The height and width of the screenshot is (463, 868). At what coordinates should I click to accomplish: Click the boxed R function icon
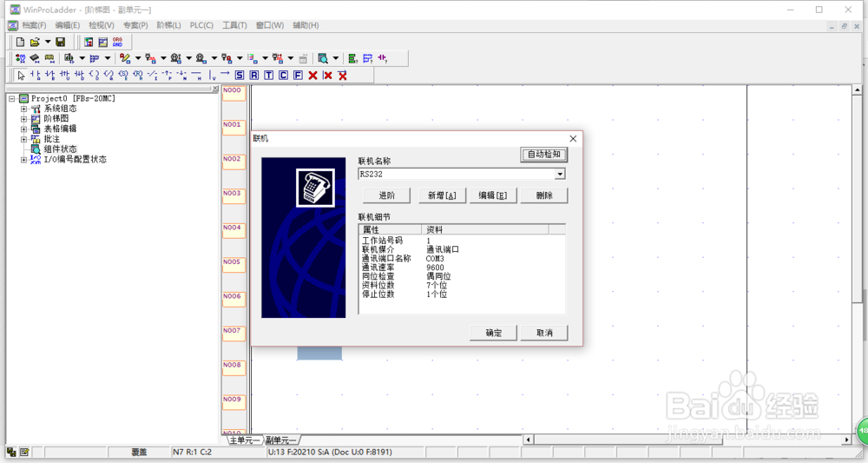tap(254, 76)
